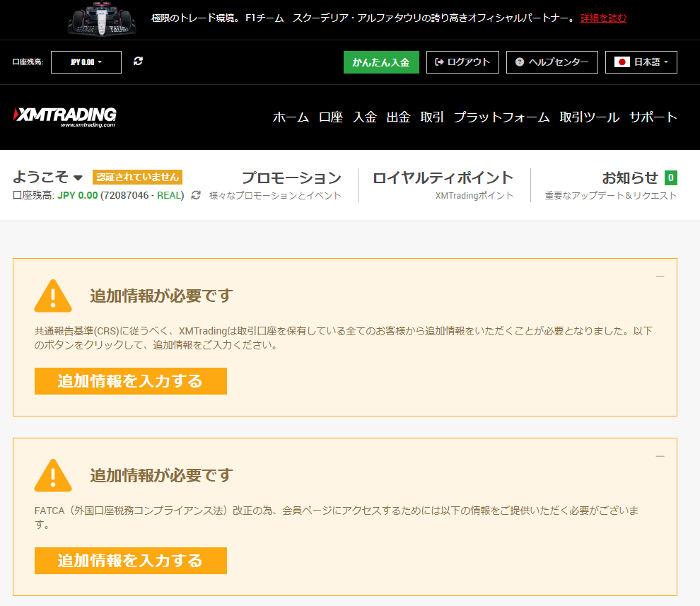Click the 認証されていません status badge
The image size is (700, 606).
tap(137, 177)
